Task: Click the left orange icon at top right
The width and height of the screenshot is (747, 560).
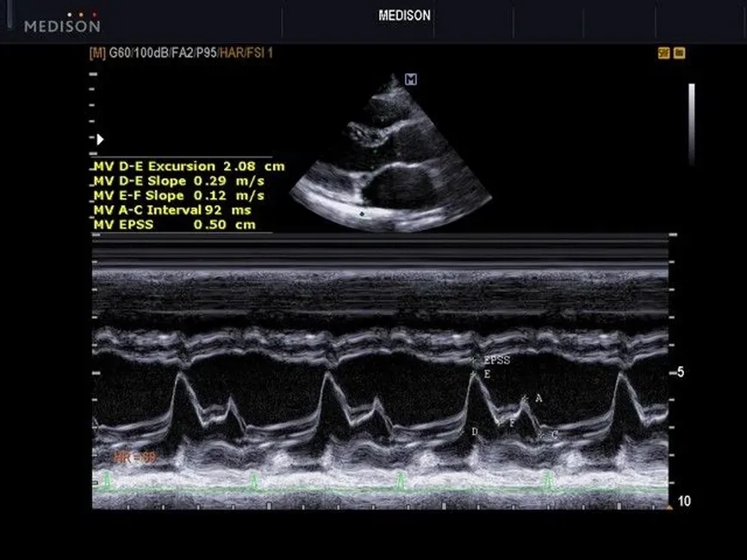Action: click(x=663, y=53)
